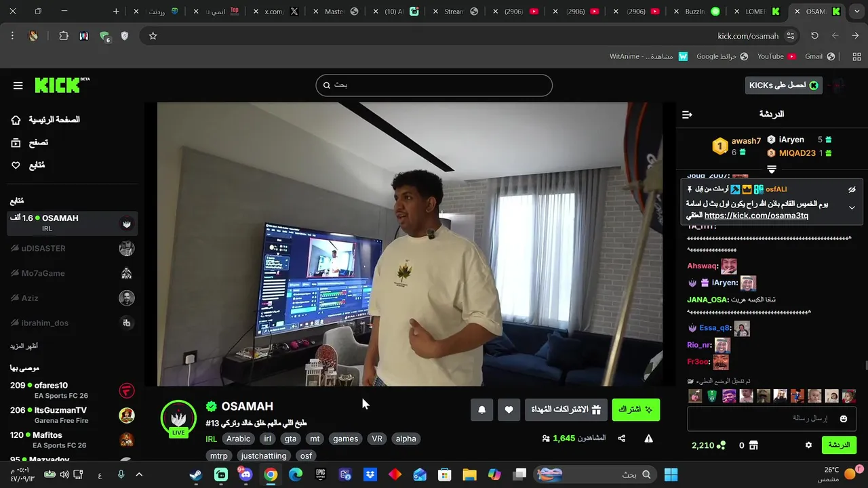Click the Arabic tag
The width and height of the screenshot is (868, 488).
[x=238, y=439]
